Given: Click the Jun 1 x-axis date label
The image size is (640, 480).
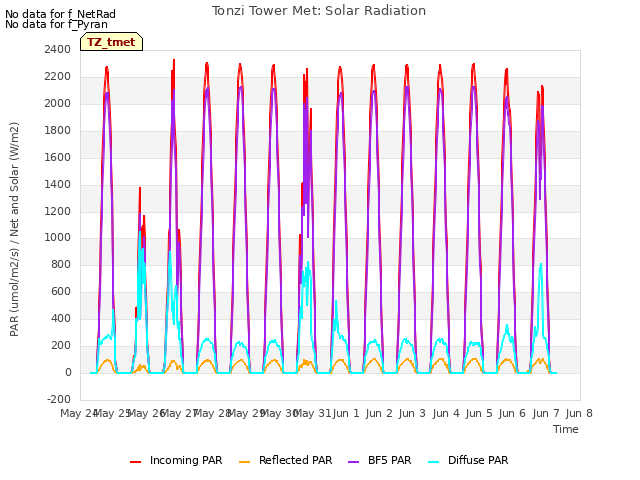Looking at the screenshot, I should pyautogui.click(x=346, y=413).
